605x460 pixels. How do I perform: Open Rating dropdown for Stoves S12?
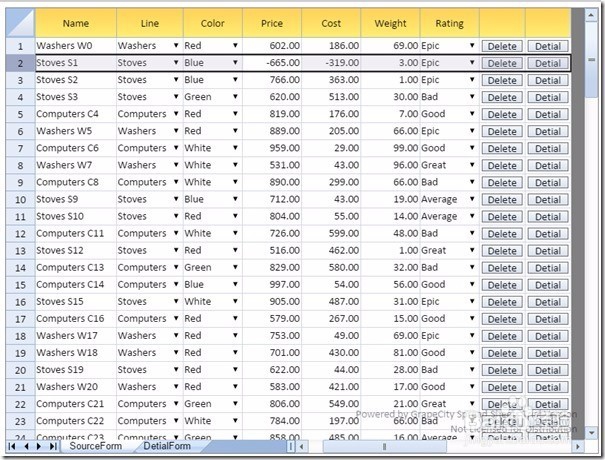tap(472, 250)
